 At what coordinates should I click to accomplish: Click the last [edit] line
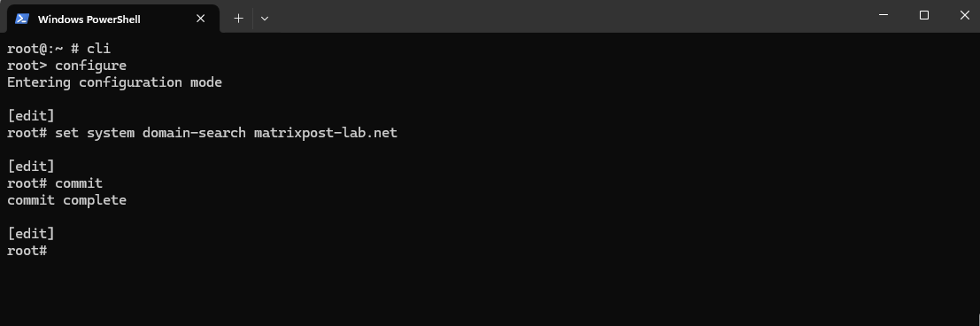[x=31, y=234]
